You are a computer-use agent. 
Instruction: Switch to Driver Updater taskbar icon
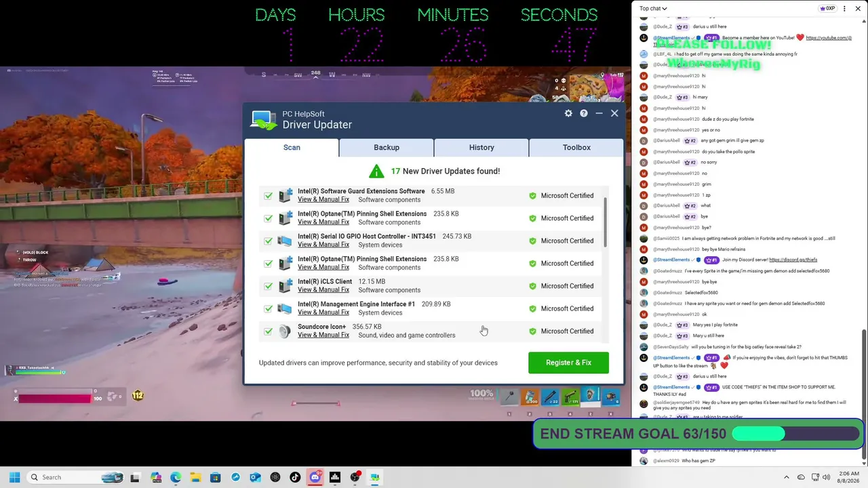click(374, 477)
